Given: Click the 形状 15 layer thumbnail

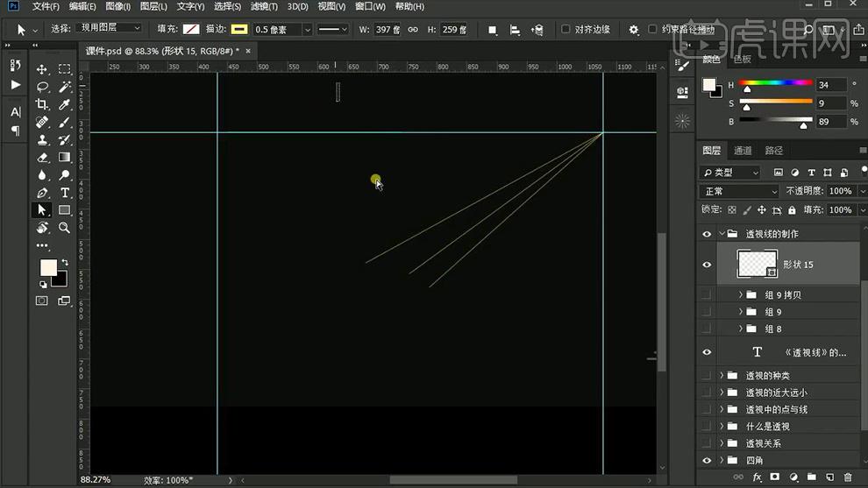Looking at the screenshot, I should (x=757, y=264).
